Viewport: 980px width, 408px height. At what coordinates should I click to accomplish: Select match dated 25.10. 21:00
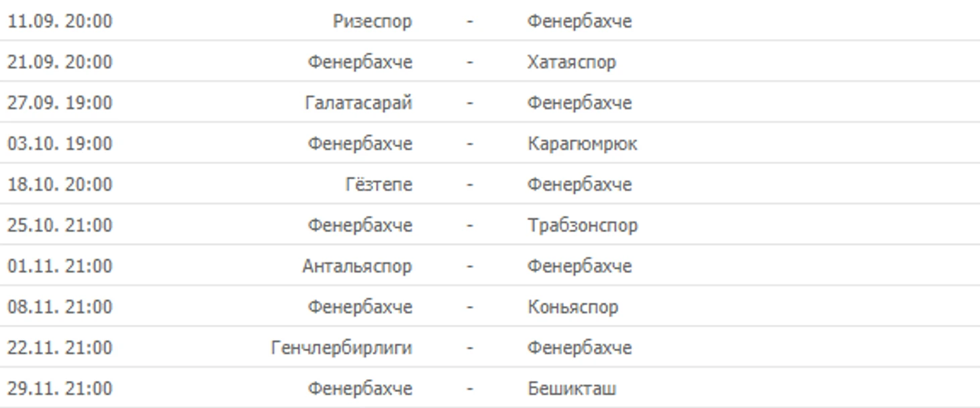[490, 225]
